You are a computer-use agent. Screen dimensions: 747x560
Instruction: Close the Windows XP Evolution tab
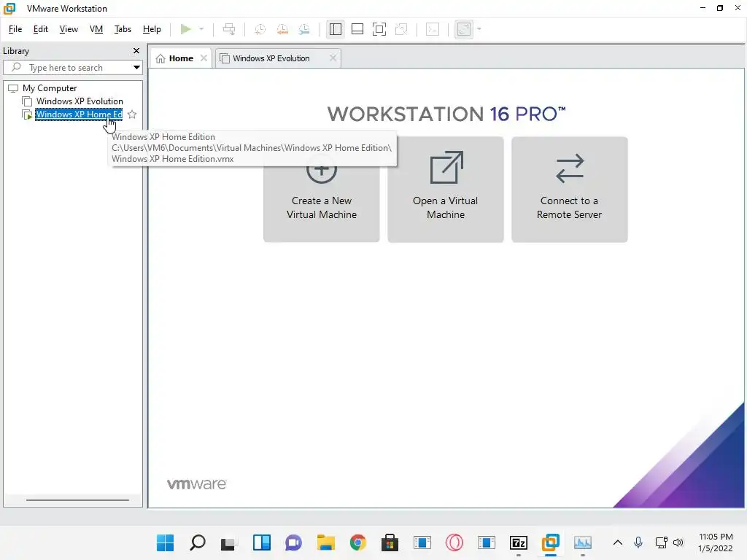(333, 58)
